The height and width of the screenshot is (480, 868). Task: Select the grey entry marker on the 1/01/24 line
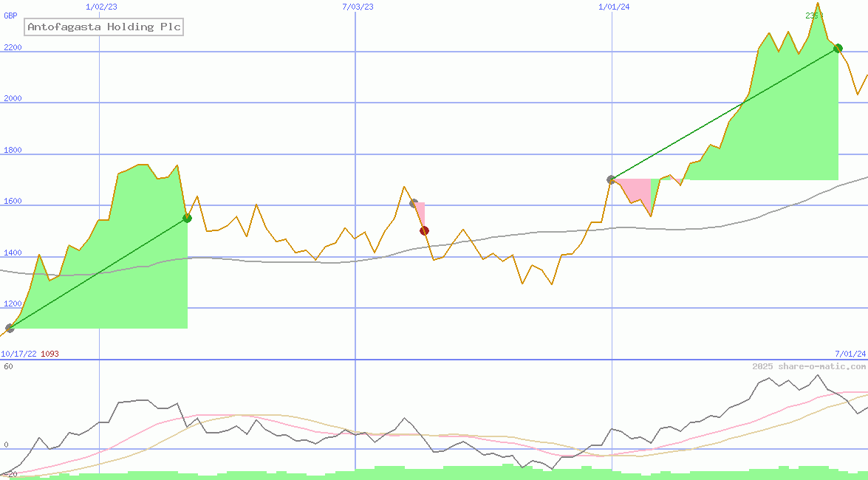(611, 179)
